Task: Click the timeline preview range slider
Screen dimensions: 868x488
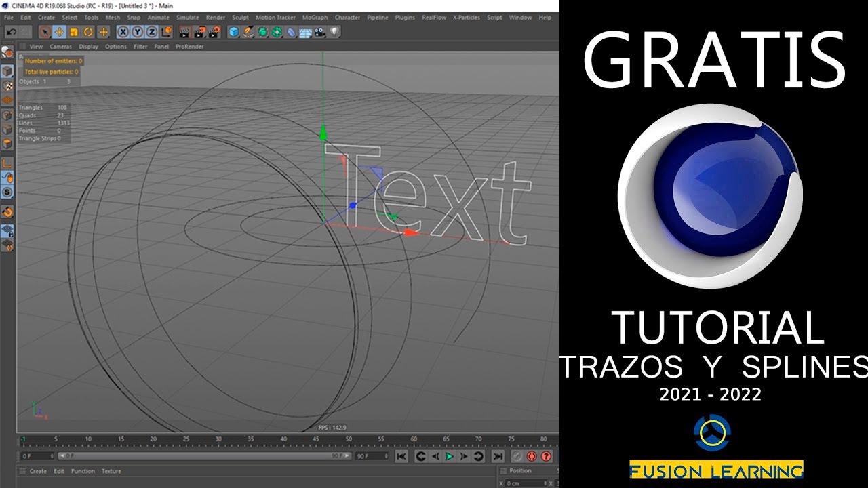Action: (x=204, y=456)
